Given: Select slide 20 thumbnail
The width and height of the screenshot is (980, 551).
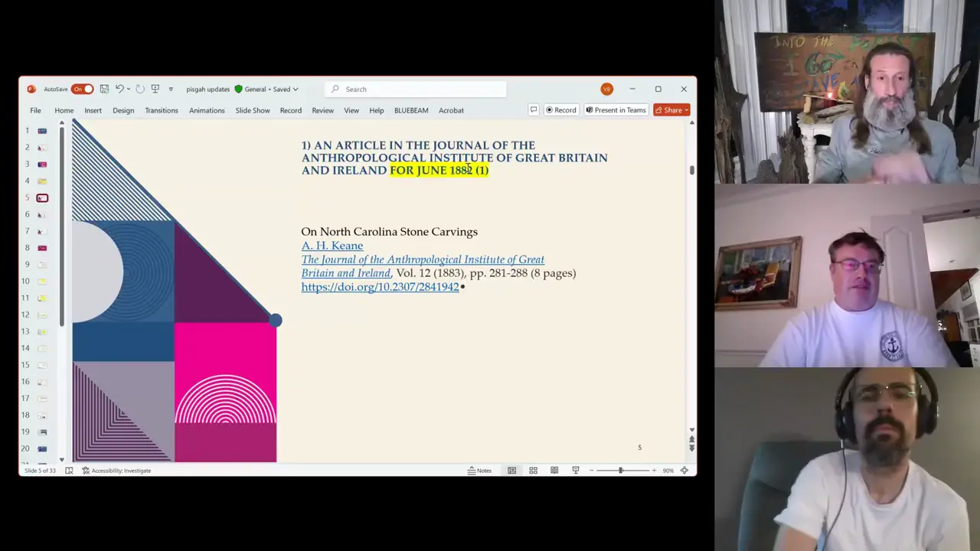Looking at the screenshot, I should [x=42, y=448].
